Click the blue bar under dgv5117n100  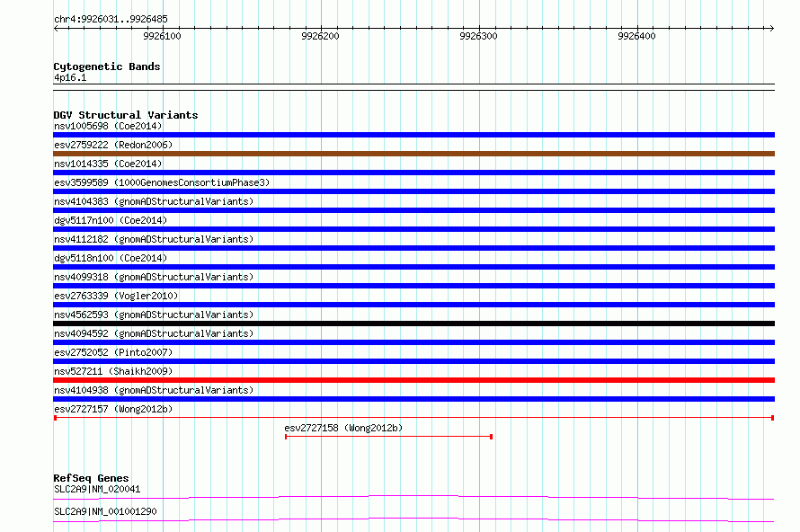coord(413,229)
